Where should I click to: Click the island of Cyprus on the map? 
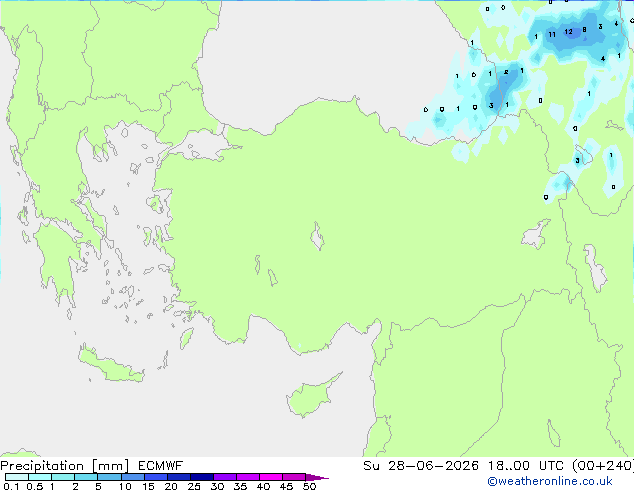[311, 397]
